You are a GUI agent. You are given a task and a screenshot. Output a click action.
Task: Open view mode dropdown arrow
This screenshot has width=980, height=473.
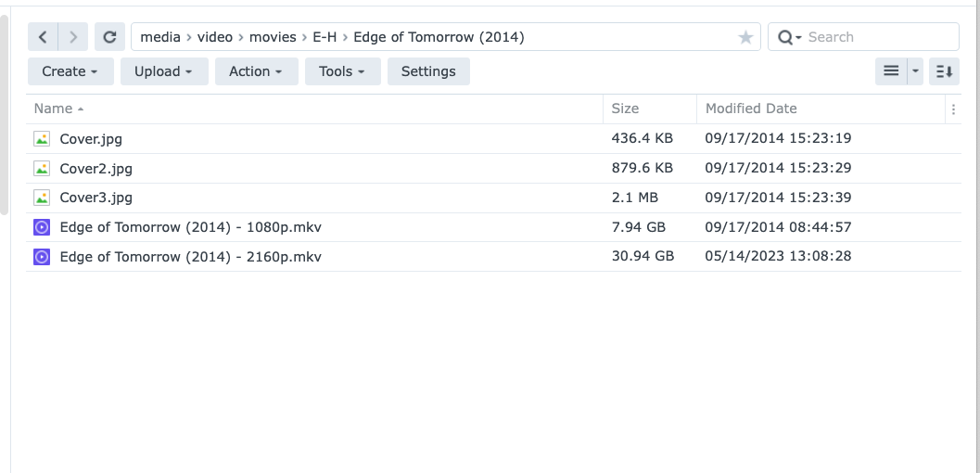(915, 71)
